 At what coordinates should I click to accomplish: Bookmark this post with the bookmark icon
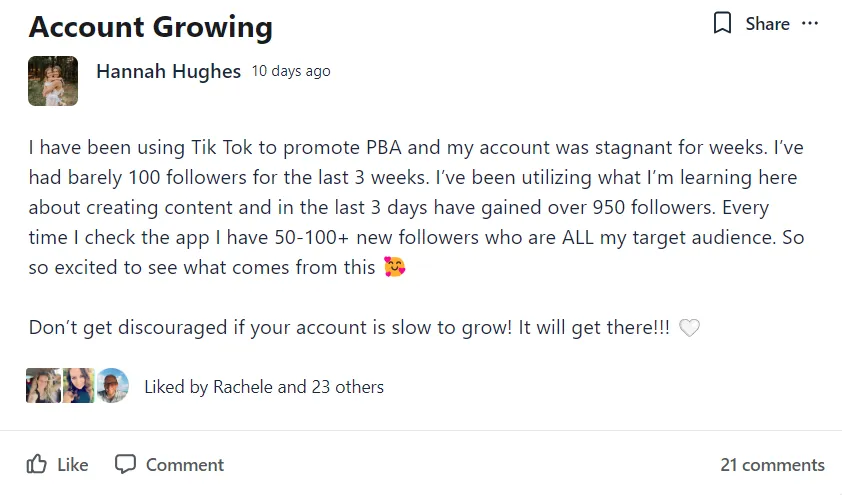pyautogui.click(x=722, y=23)
